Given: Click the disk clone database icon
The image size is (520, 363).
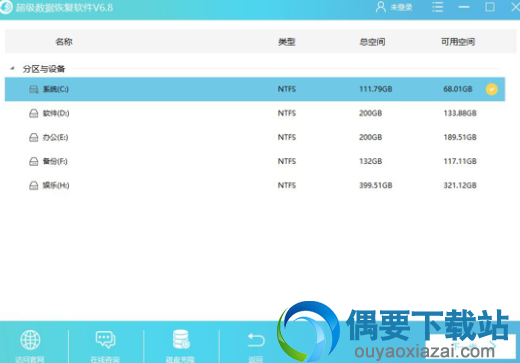Looking at the screenshot, I should coord(181,339).
